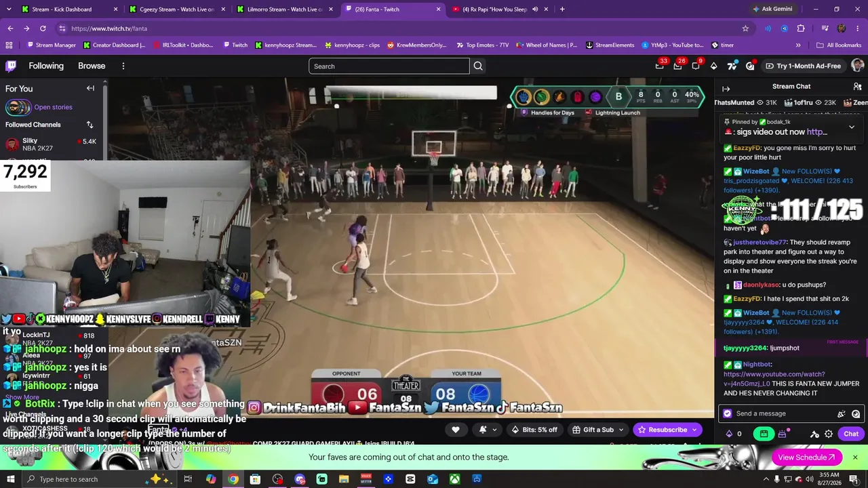This screenshot has height=488, width=868.
Task: Open Google Chrome from the taskbar
Action: click(233, 479)
